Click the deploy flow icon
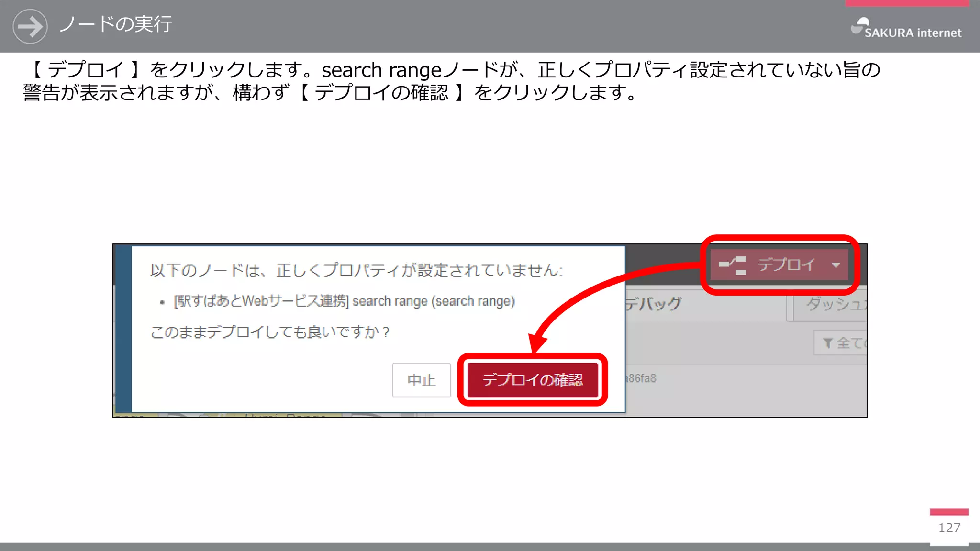This screenshot has height=551, width=980. [733, 265]
